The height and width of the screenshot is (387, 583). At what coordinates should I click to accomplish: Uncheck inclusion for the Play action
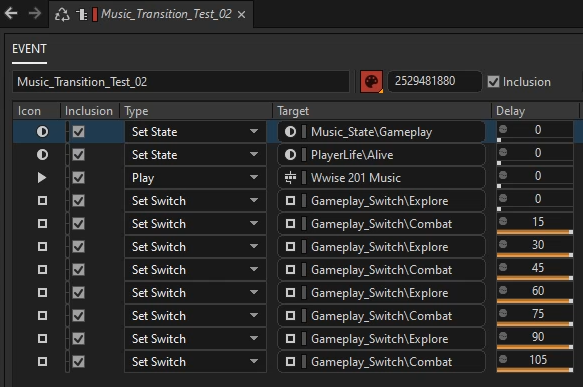click(x=78, y=178)
